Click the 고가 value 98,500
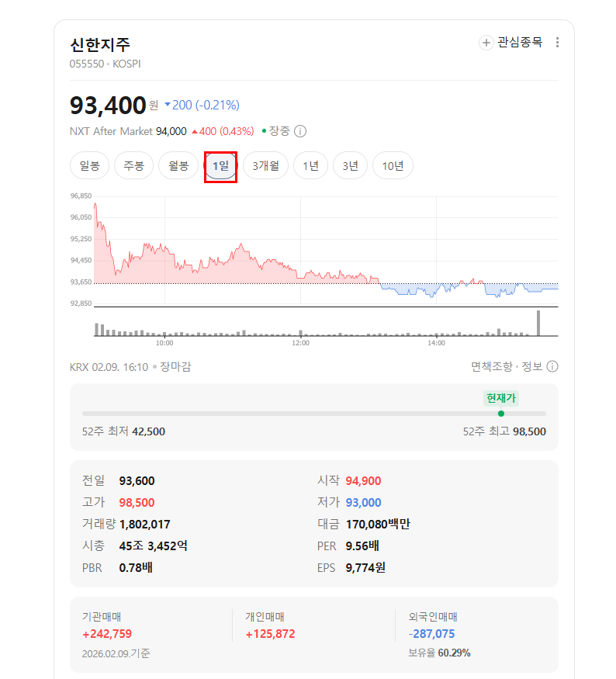This screenshot has width=616, height=679. (137, 503)
